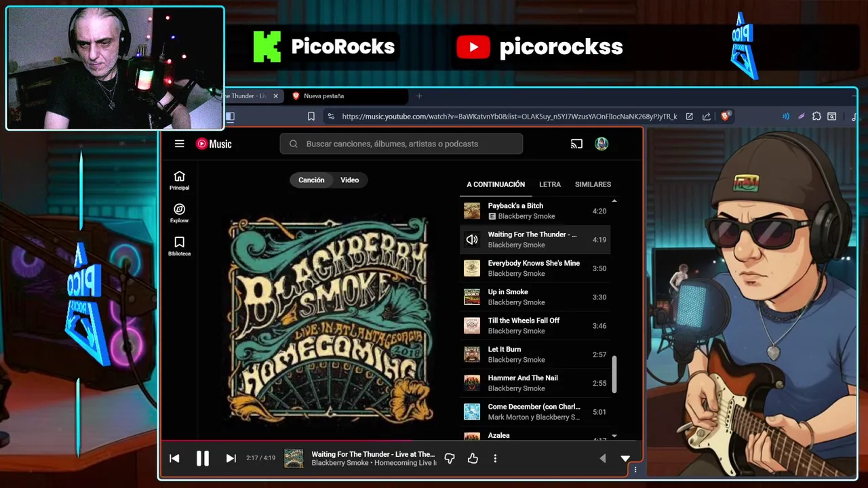The image size is (868, 488).
Task: Select the LETRA tab
Action: pyautogui.click(x=550, y=184)
